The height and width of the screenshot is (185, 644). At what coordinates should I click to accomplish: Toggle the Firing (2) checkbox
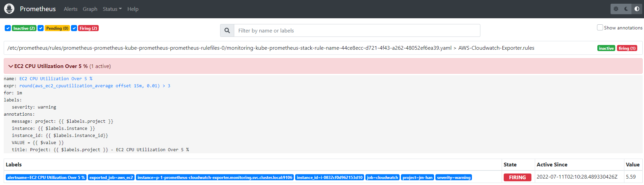tap(74, 28)
